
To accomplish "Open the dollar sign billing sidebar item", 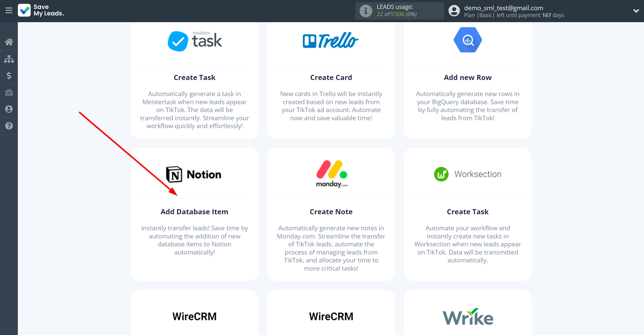I will [x=9, y=75].
